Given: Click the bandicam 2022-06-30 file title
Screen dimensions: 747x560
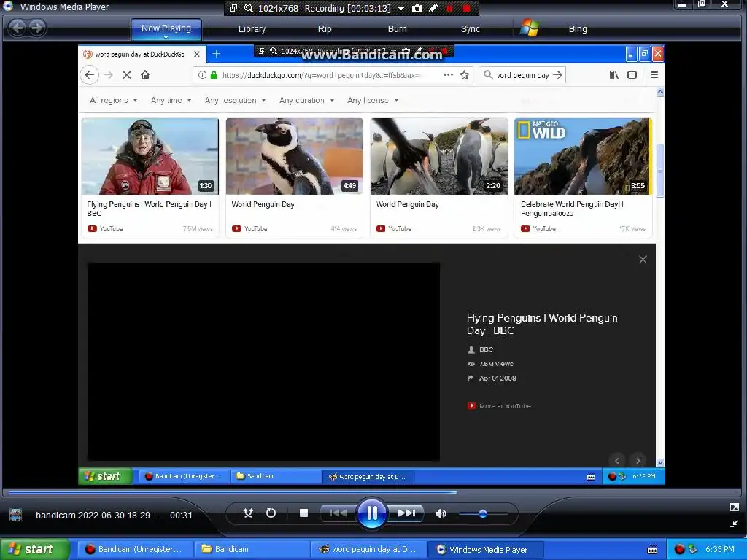Looking at the screenshot, I should point(98,516).
